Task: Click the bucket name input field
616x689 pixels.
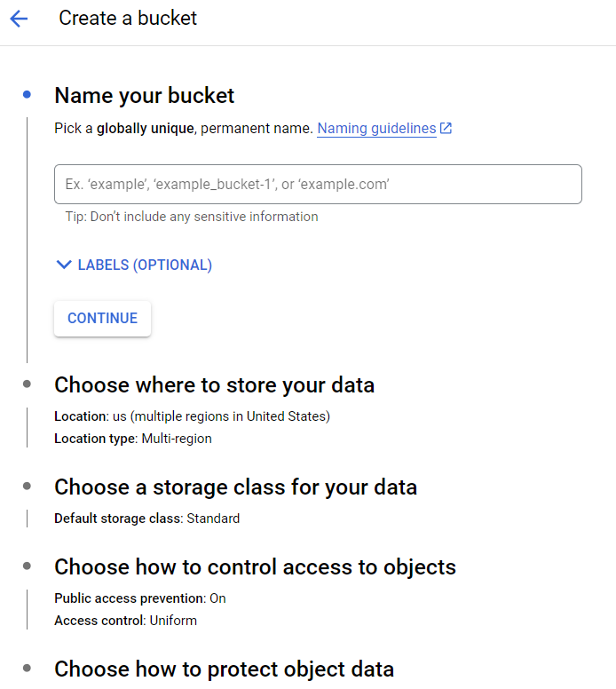Action: click(318, 185)
